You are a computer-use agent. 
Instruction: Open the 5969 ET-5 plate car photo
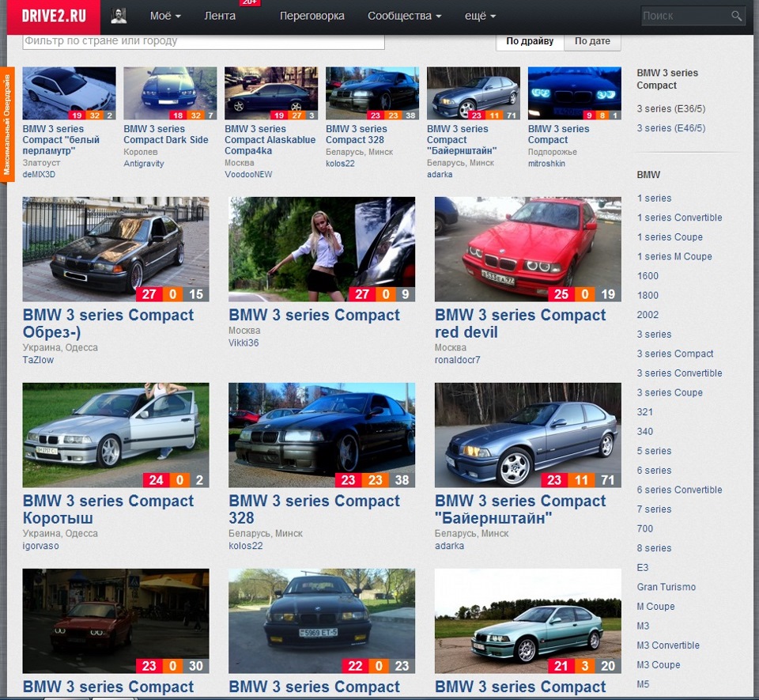[x=322, y=621]
